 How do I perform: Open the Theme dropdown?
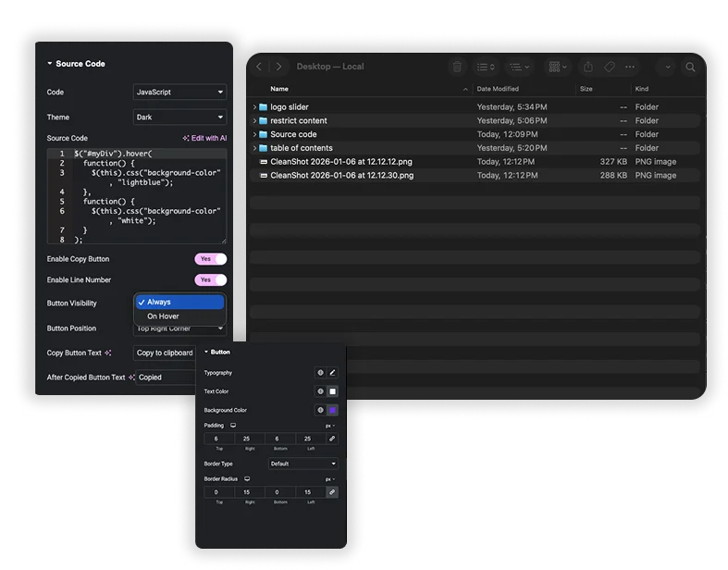pyautogui.click(x=179, y=118)
